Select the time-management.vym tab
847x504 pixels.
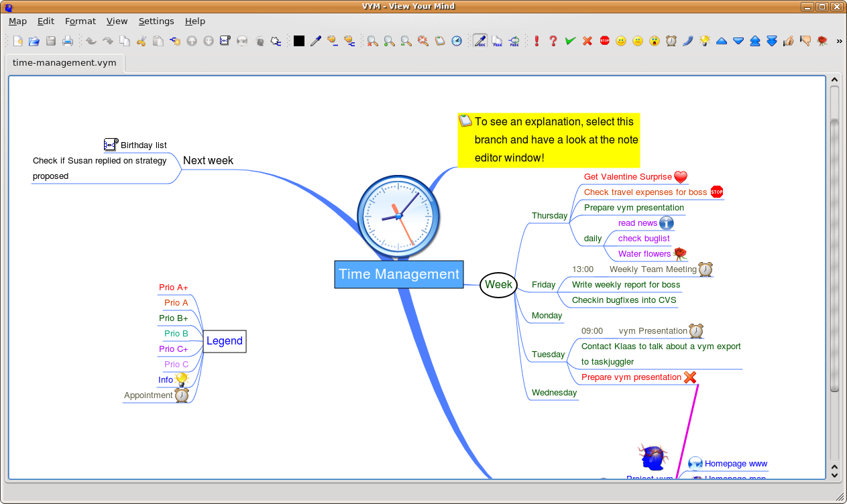tap(64, 62)
